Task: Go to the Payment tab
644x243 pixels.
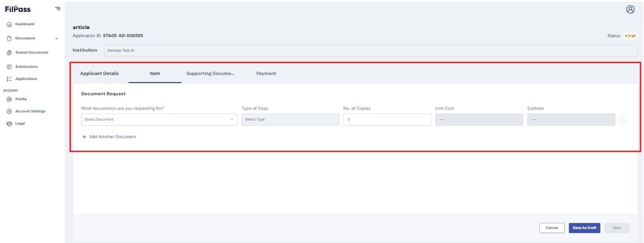Action: point(266,73)
